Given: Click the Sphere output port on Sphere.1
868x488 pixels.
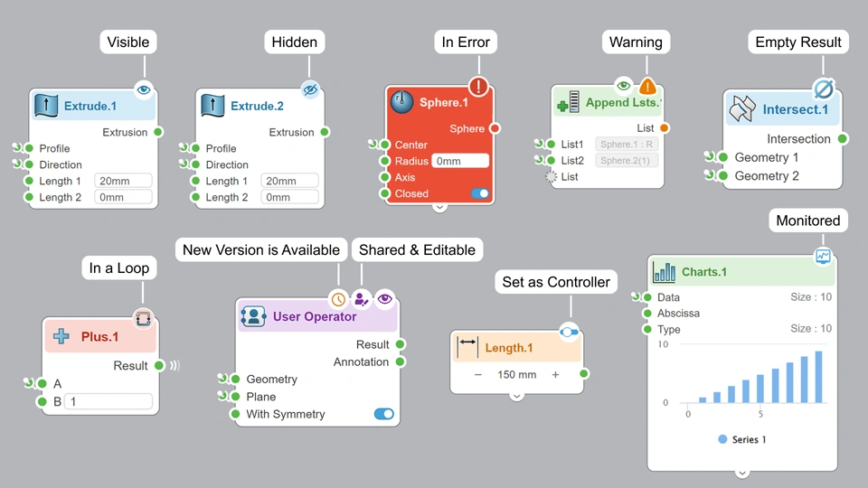Looking at the screenshot, I should click(x=495, y=128).
